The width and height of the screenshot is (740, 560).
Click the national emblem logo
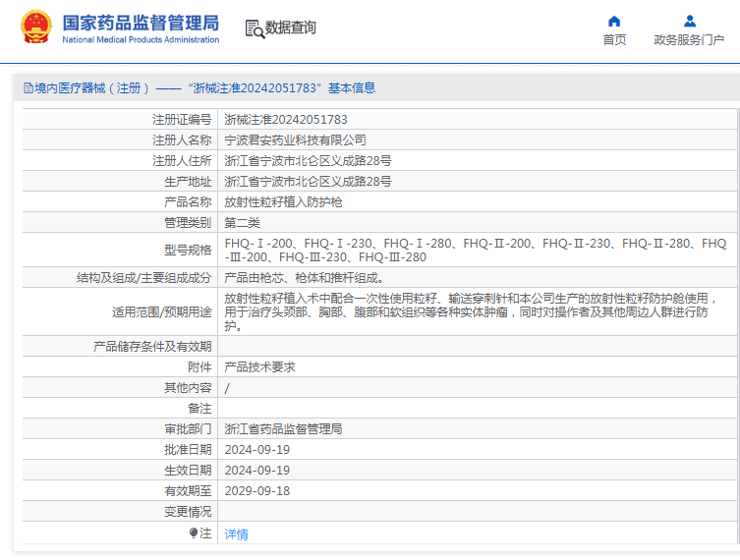[x=35, y=27]
